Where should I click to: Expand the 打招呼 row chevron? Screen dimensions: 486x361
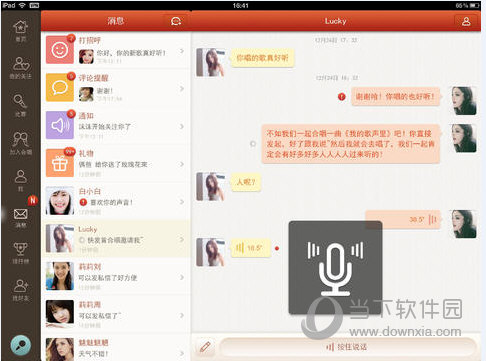click(x=182, y=51)
